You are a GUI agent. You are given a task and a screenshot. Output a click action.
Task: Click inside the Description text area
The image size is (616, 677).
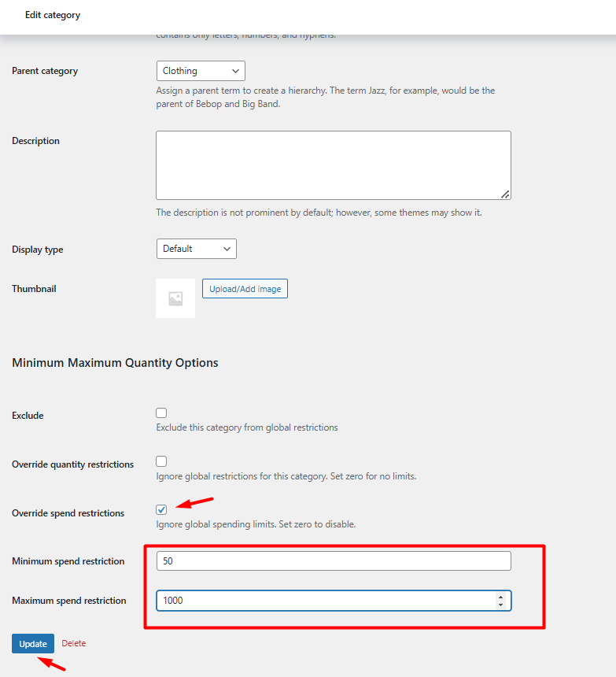point(333,165)
